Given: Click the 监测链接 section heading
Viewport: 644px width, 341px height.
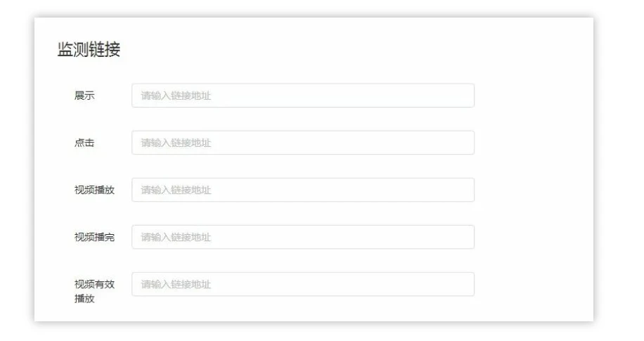Looking at the screenshot, I should (89, 50).
